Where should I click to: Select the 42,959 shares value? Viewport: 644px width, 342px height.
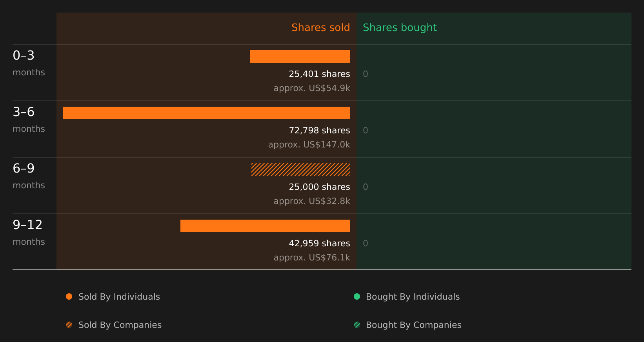coord(319,244)
